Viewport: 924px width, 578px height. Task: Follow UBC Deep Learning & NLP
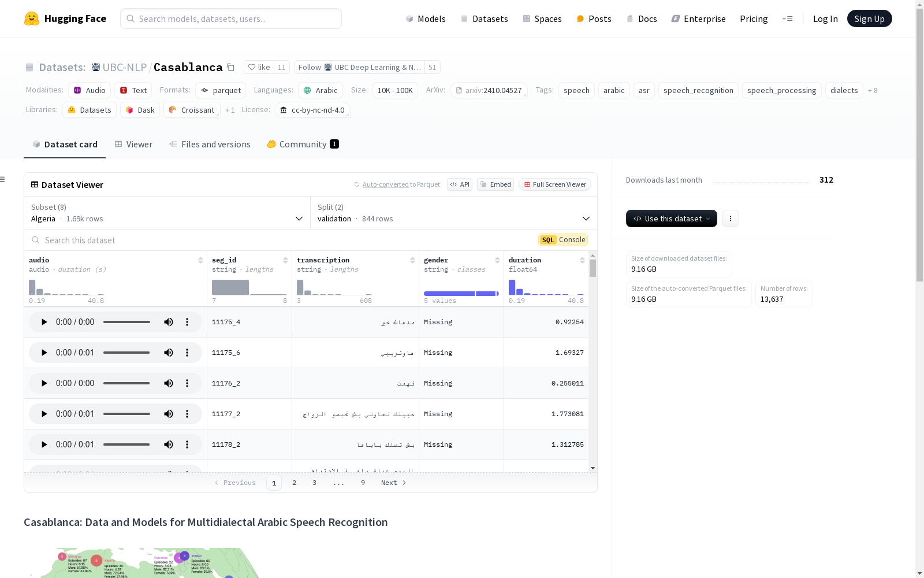point(360,67)
